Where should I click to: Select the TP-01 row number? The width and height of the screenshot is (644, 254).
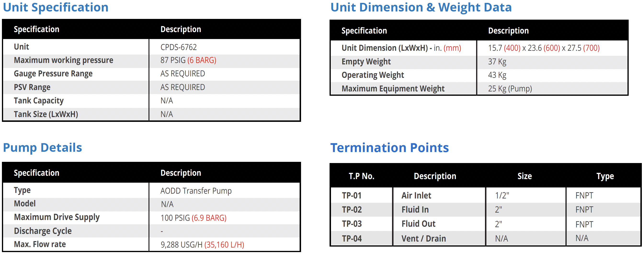[352, 196]
